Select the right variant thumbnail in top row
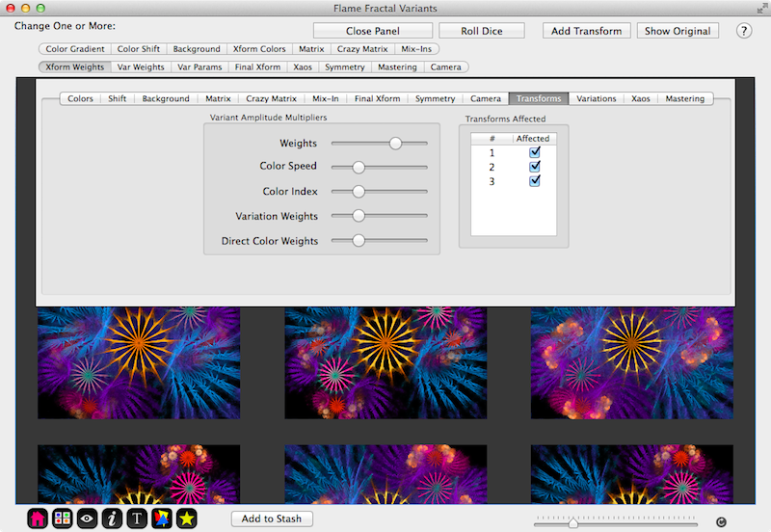Image resolution: width=771 pixels, height=532 pixels. (x=632, y=363)
